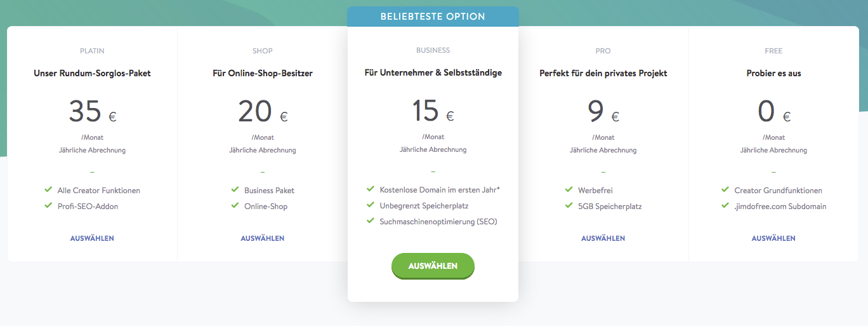Click checkmark beside .jimdofree.com Subdomain
This screenshot has height=326, width=868.
[x=725, y=205]
